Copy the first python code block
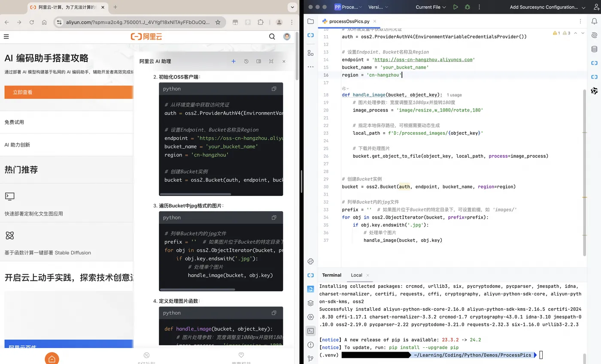 tap(274, 89)
